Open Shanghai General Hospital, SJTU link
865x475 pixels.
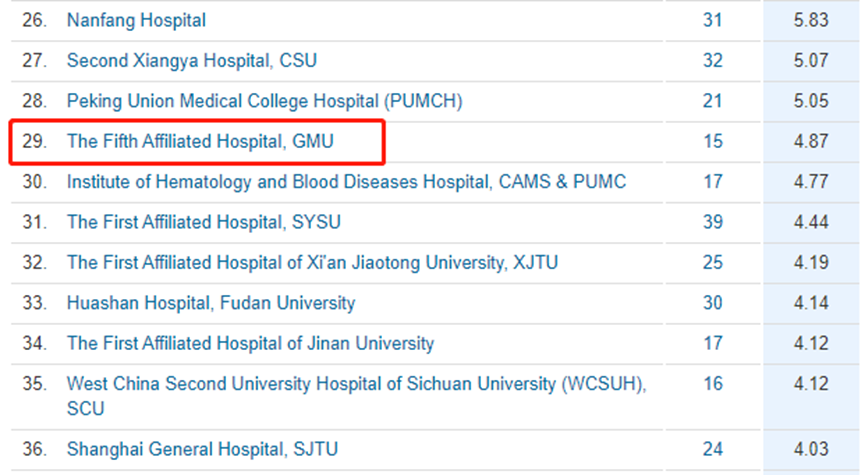coord(202,449)
